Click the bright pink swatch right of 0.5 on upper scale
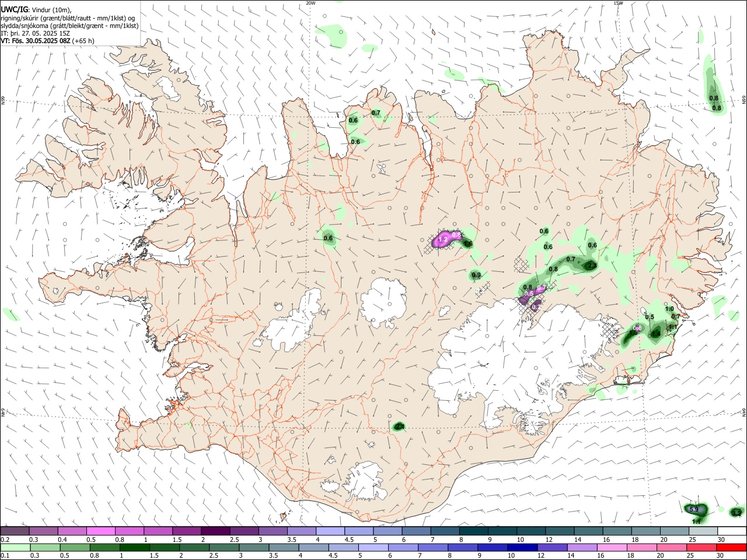The image size is (747, 560). tap(100, 531)
